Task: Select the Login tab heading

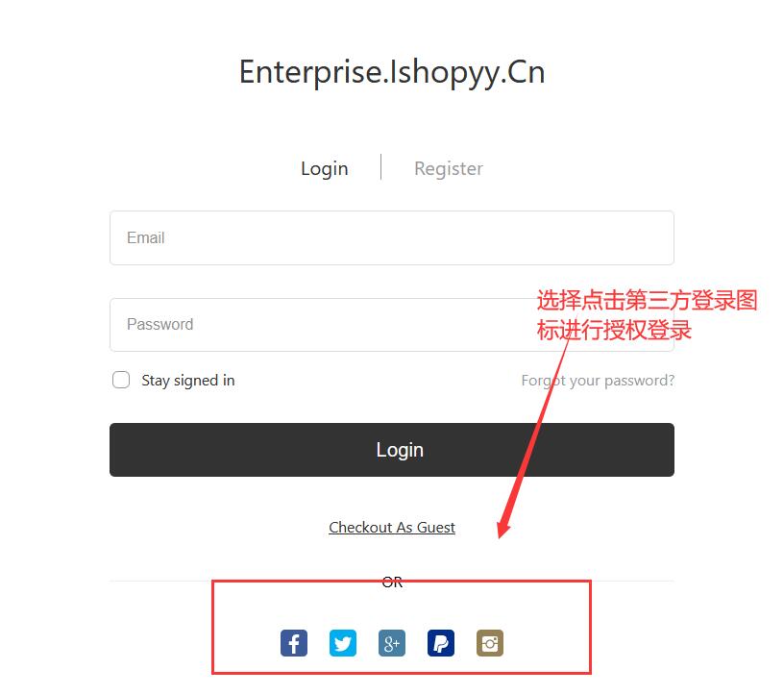Action: (325, 168)
